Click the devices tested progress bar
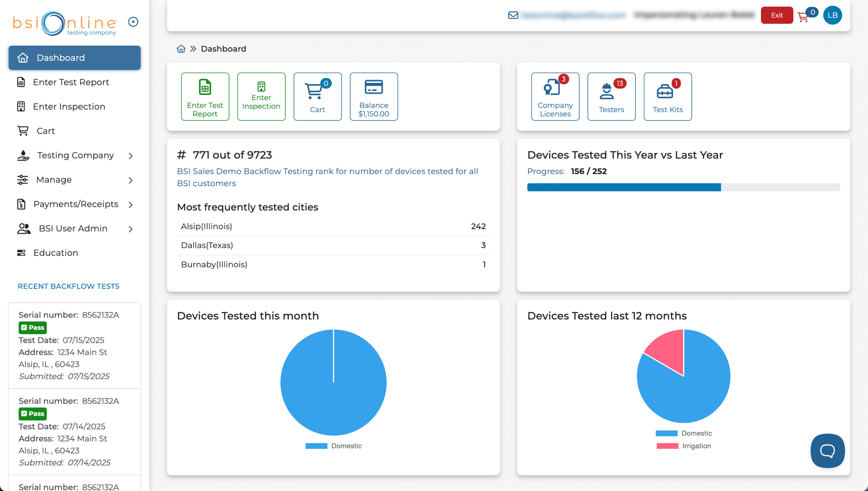This screenshot has height=491, width=868. point(683,187)
